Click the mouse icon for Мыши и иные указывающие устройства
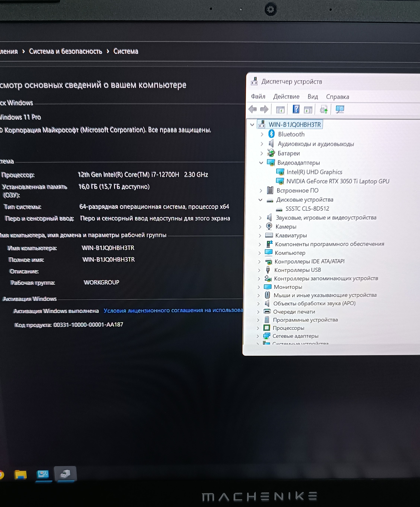The height and width of the screenshot is (507, 420). pos(267,295)
